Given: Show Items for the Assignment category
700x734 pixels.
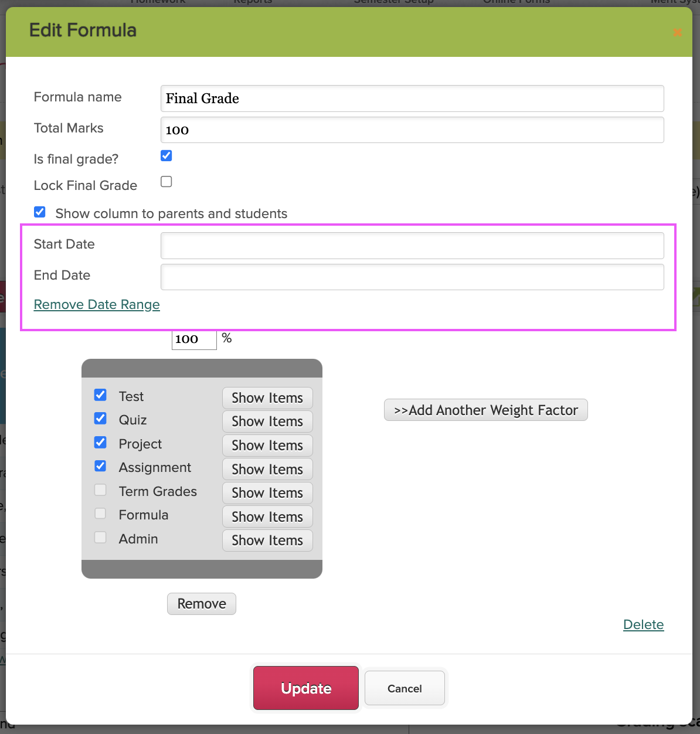Looking at the screenshot, I should click(267, 470).
